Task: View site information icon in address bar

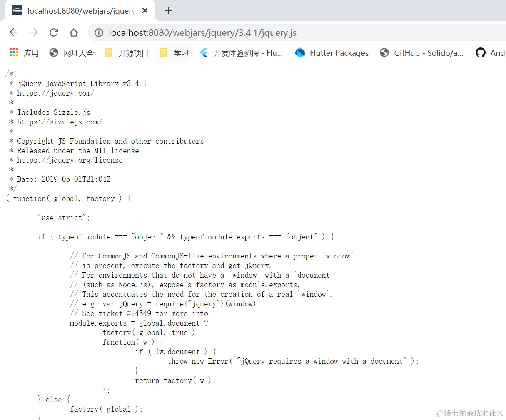Action: coord(99,32)
